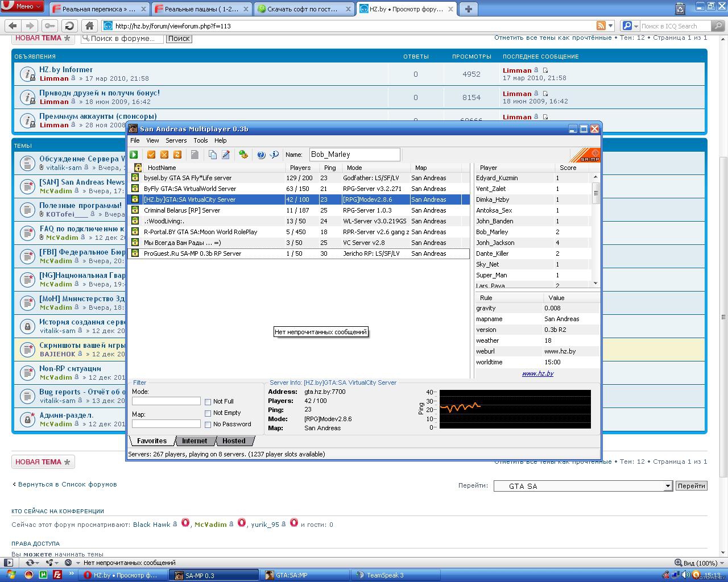Click the orange checkmark Add Server icon
The image size is (728, 582).
(151, 155)
